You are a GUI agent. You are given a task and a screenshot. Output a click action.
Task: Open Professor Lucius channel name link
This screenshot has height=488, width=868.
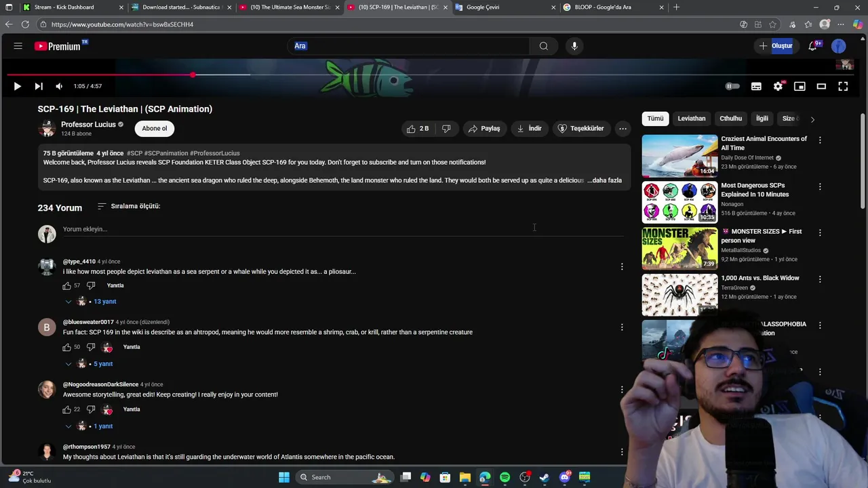pos(88,124)
